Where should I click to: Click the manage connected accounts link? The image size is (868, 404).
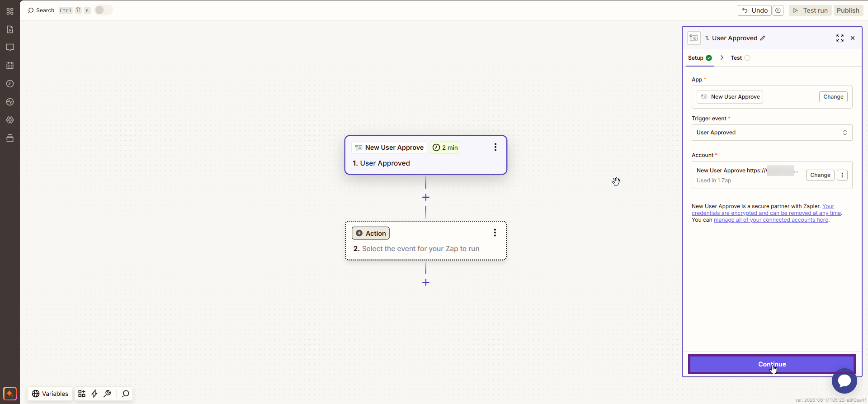(771, 220)
